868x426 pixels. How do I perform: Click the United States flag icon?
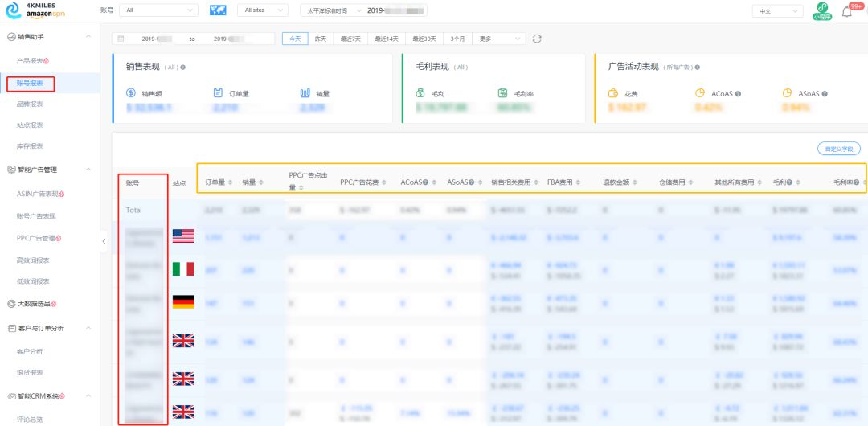pyautogui.click(x=183, y=236)
